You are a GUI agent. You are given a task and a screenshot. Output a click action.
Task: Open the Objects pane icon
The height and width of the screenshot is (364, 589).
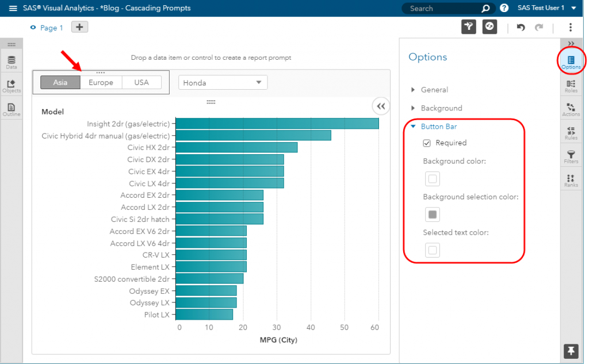point(12,86)
